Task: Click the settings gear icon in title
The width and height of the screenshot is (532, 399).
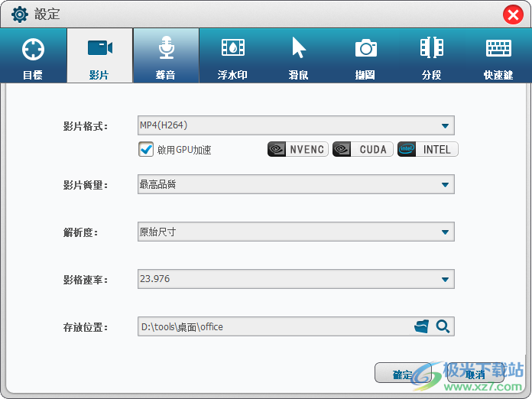Action: (x=20, y=15)
